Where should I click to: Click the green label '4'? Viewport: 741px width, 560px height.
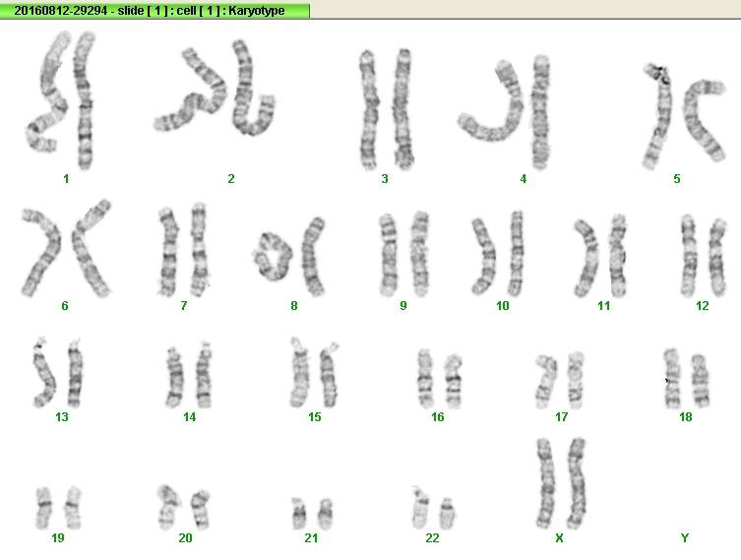click(x=524, y=179)
